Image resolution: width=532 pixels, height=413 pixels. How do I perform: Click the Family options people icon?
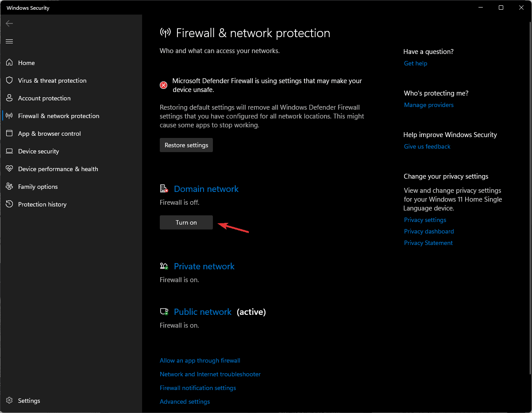[x=9, y=187]
